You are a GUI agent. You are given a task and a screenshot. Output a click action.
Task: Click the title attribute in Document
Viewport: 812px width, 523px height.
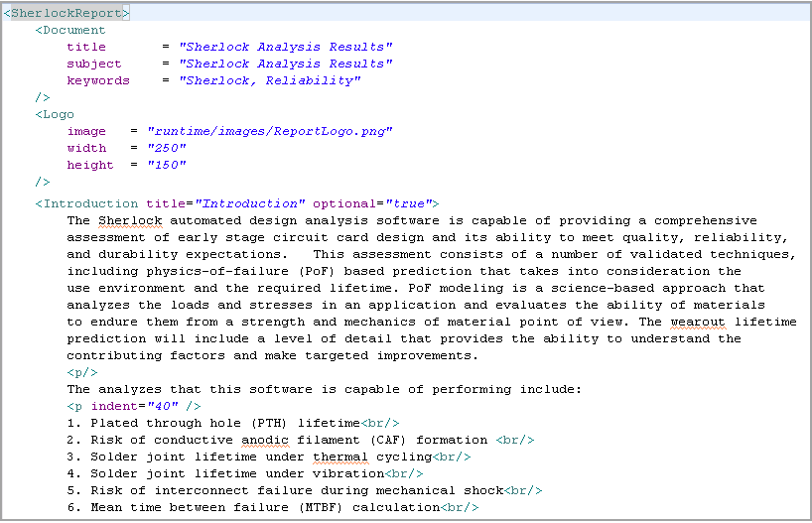[x=86, y=47]
